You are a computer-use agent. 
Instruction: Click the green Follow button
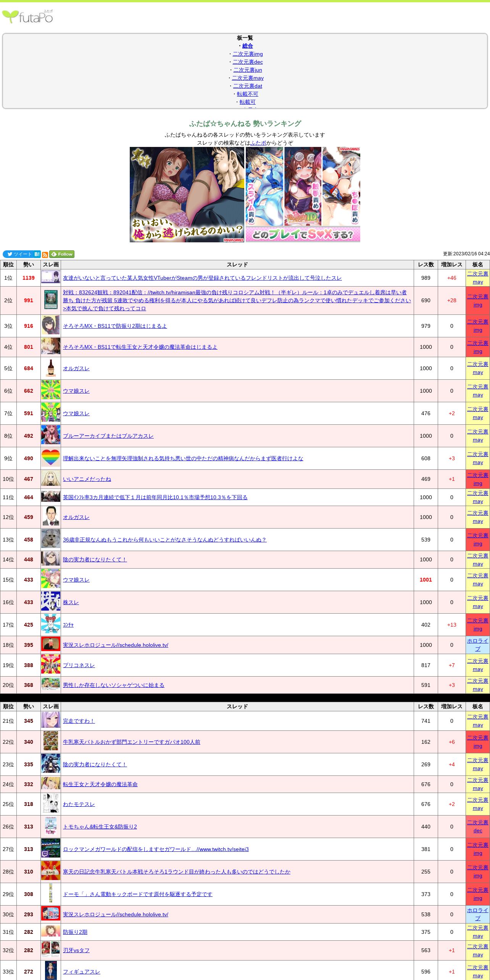pos(62,254)
